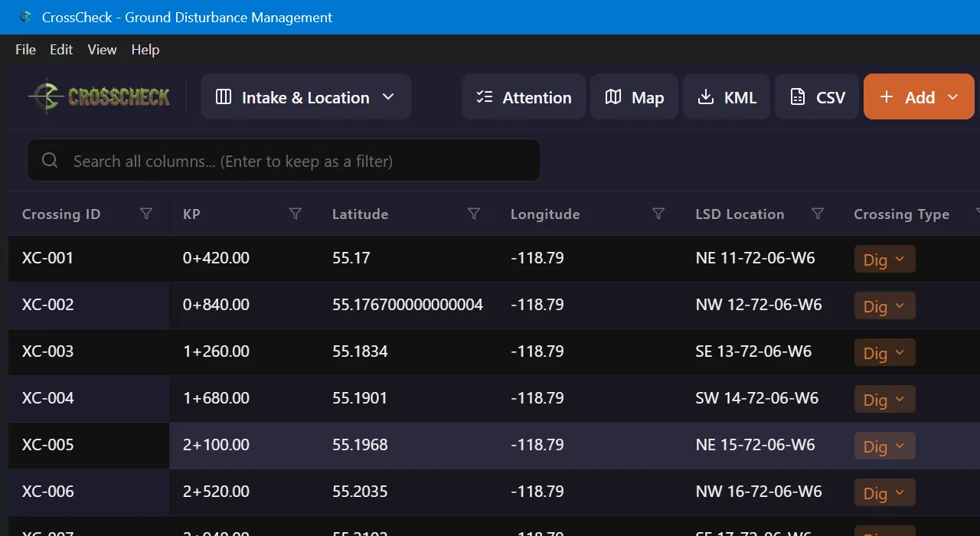This screenshot has width=980, height=536.
Task: Select crossing XC-001 cell
Action: tap(89, 258)
